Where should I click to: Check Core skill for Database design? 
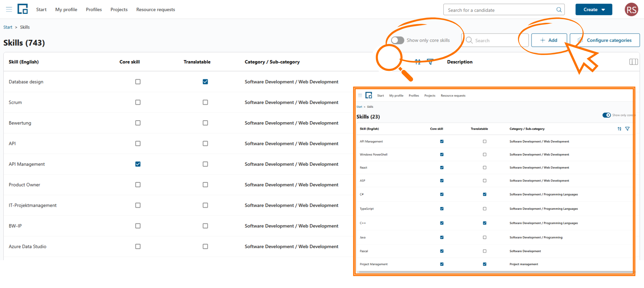pos(138,82)
